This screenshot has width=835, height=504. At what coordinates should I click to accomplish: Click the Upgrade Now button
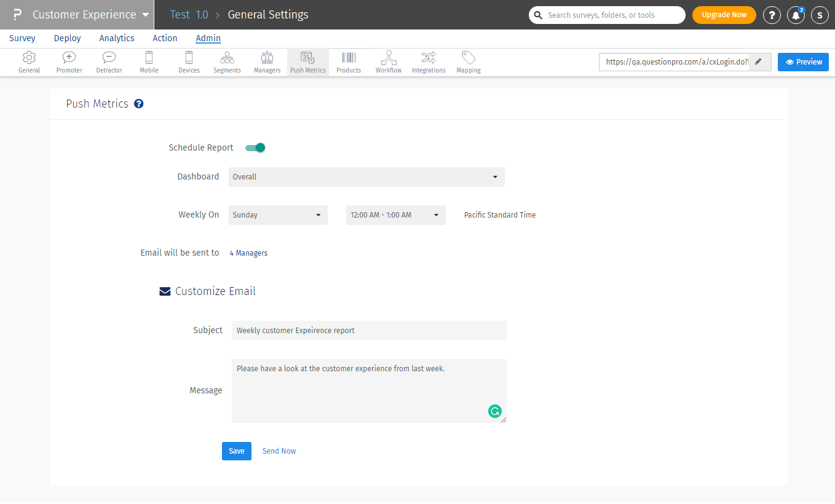click(724, 15)
